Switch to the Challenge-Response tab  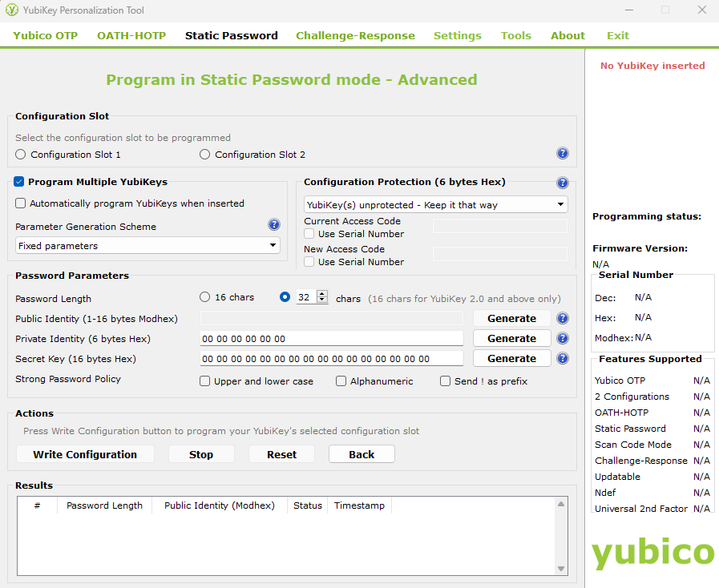pos(355,36)
